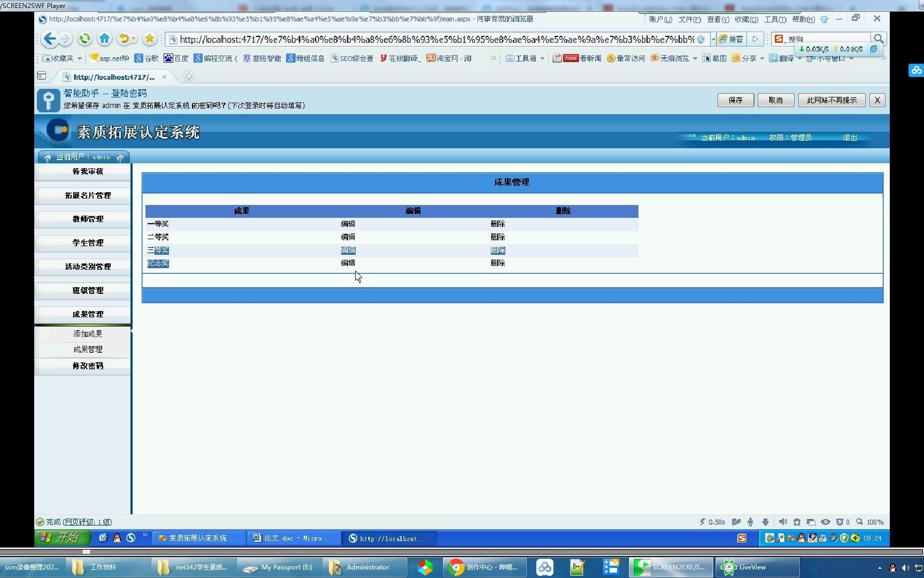Expand the 无痕浏览 dropdown arrow
Viewport: 924px width, 578px height.
[x=695, y=58]
